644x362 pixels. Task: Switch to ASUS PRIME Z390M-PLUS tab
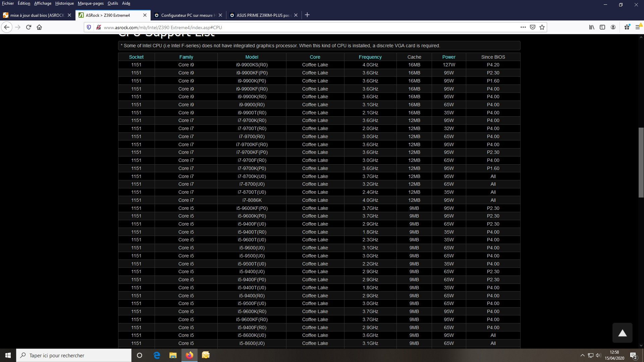click(263, 15)
